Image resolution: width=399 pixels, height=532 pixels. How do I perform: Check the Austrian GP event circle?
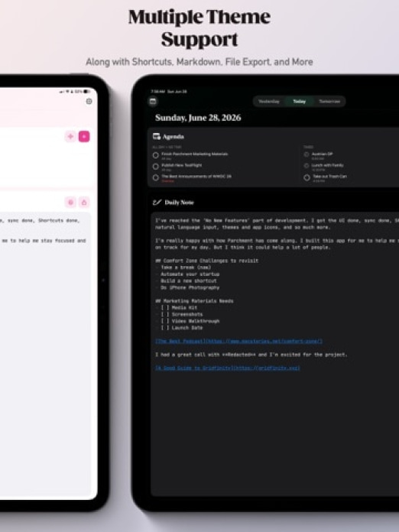point(307,154)
